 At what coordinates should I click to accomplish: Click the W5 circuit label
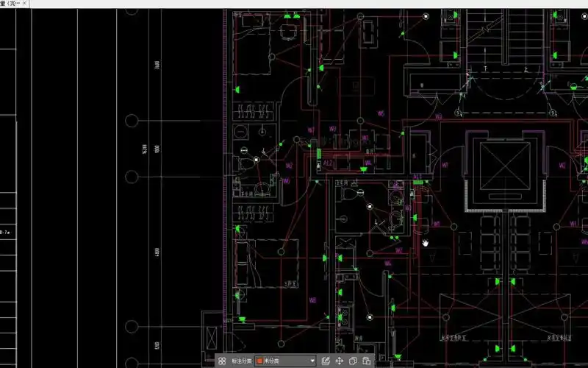pyautogui.click(x=381, y=113)
